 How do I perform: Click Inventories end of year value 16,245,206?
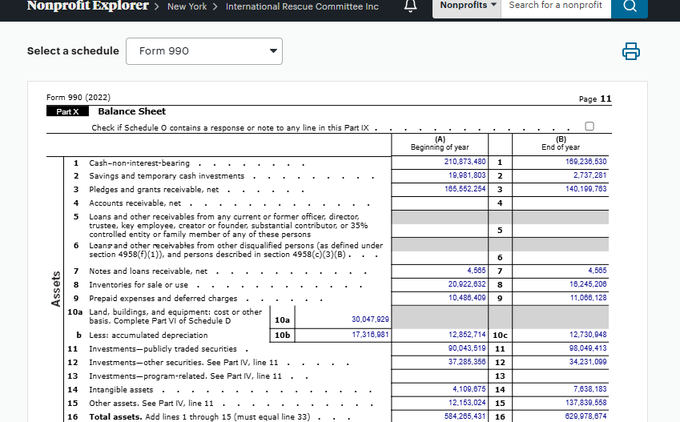[588, 284]
